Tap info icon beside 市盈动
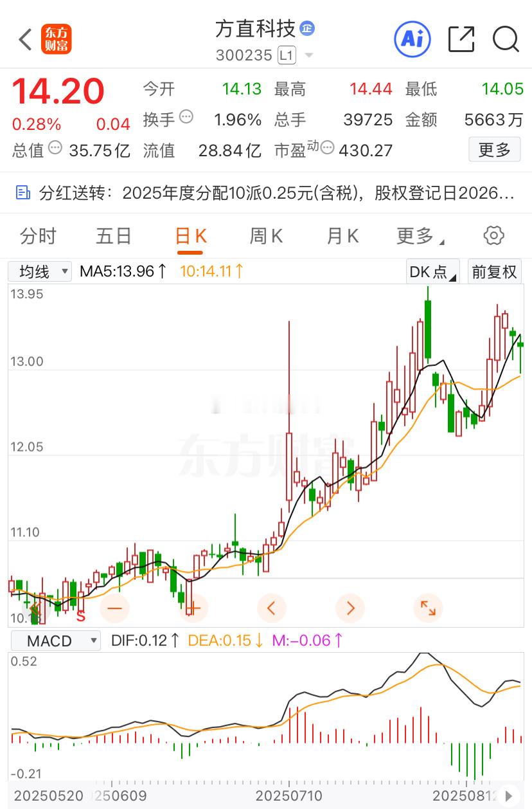The width and height of the screenshot is (532, 809). (327, 148)
